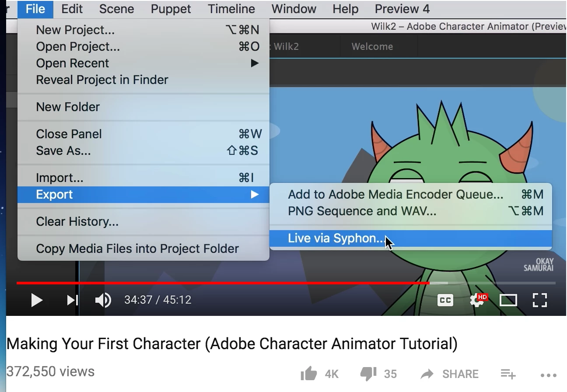The width and height of the screenshot is (567, 392).
Task: Enter fullscreen mode
Action: coord(540,300)
